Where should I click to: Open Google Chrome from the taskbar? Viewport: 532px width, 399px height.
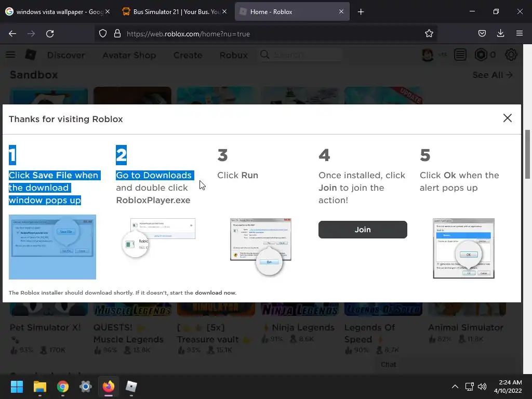point(63,387)
